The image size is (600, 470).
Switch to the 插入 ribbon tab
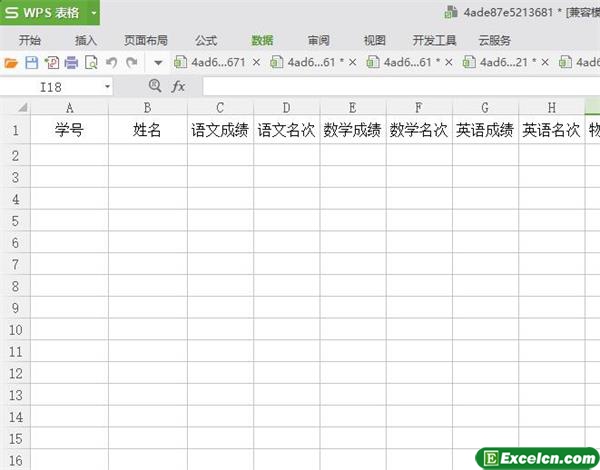click(86, 40)
